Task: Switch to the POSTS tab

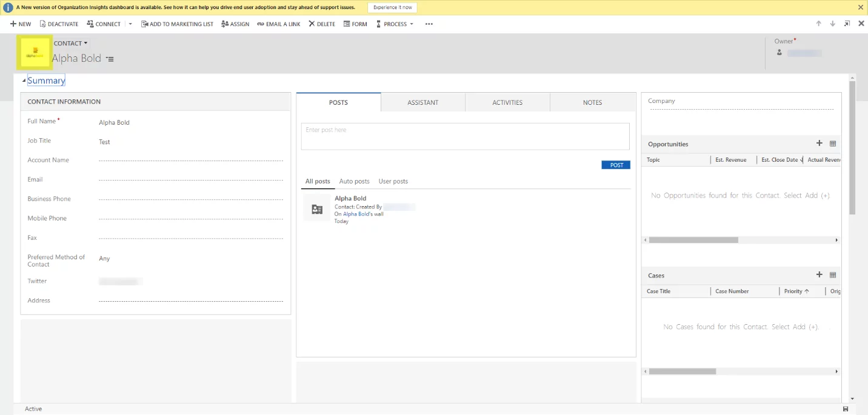Action: click(338, 102)
